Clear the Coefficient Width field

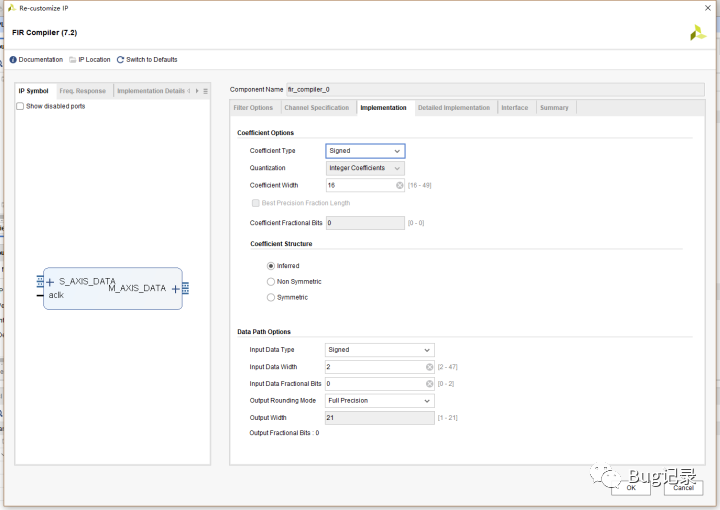(400, 185)
